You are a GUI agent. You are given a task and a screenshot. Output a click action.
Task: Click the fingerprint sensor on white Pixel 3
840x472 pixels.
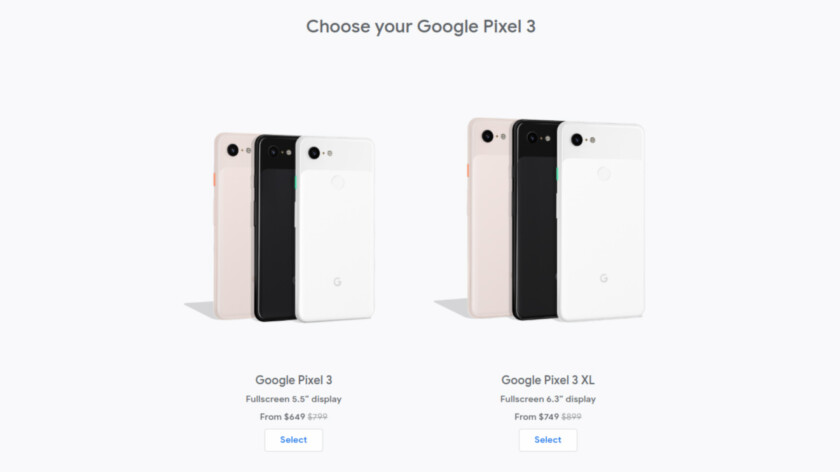(x=338, y=182)
